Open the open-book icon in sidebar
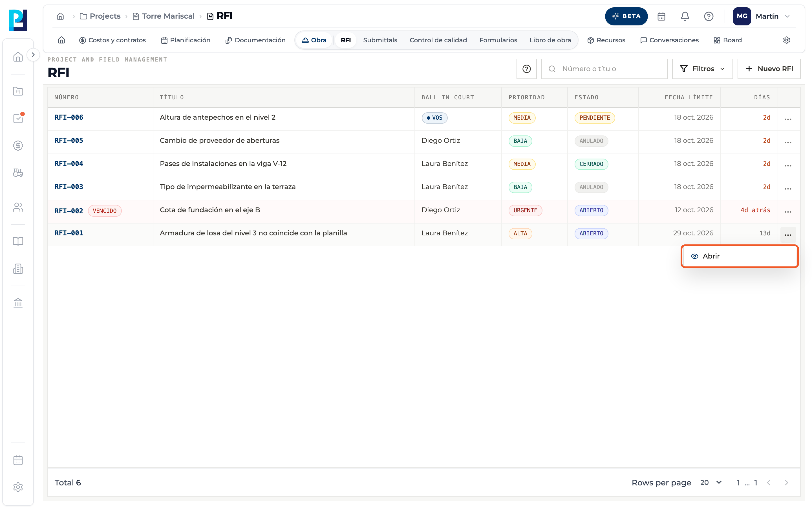This screenshot has height=508, width=812. 18,241
